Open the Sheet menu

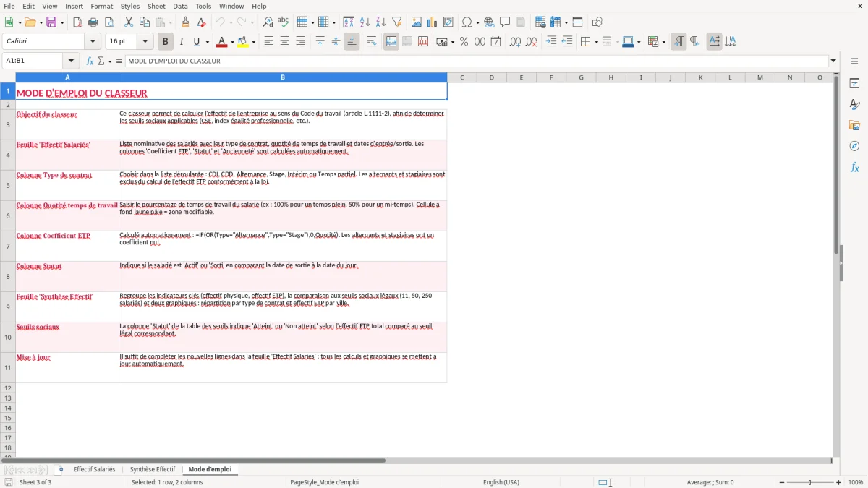[x=156, y=6]
